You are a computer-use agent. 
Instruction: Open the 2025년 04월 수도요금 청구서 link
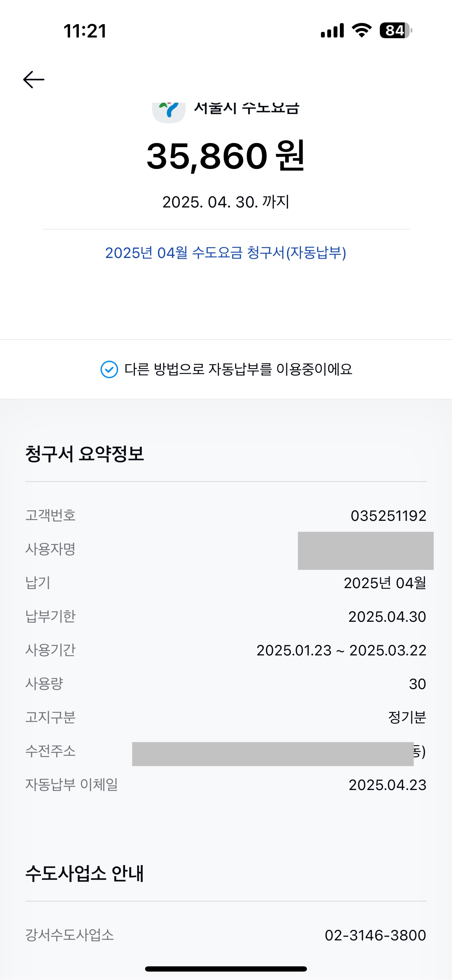pos(226,253)
